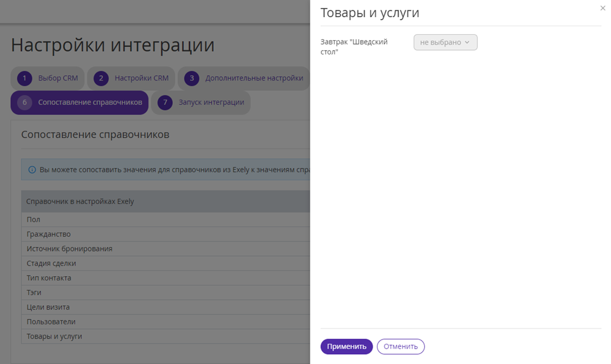Select the Товары и услуги row

point(166,337)
